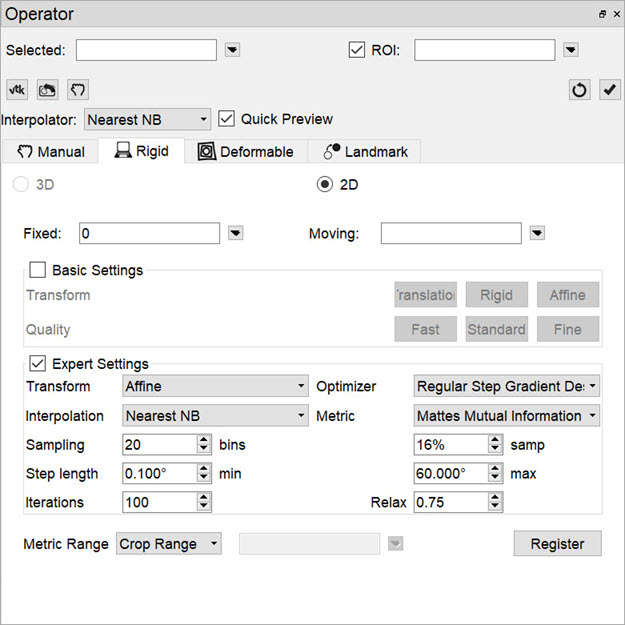Viewport: 625px width, 625px height.
Task: Click the cloud upload icon button
Action: [47, 89]
